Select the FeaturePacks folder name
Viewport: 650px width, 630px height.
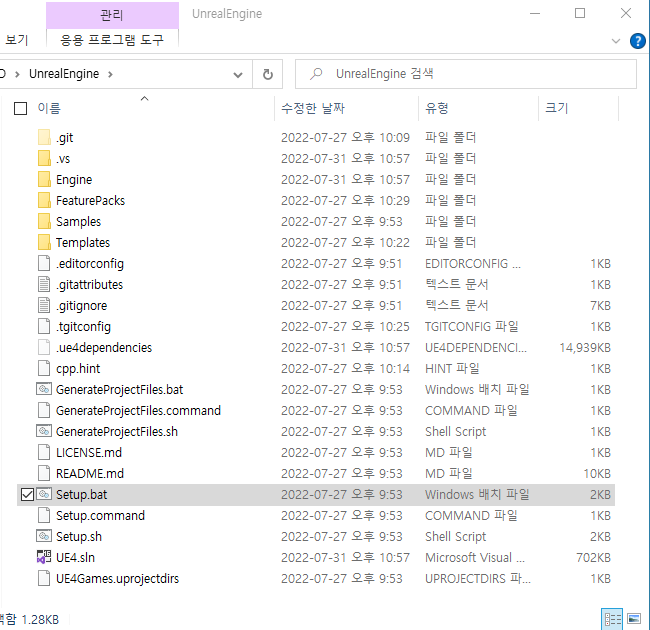pos(90,200)
